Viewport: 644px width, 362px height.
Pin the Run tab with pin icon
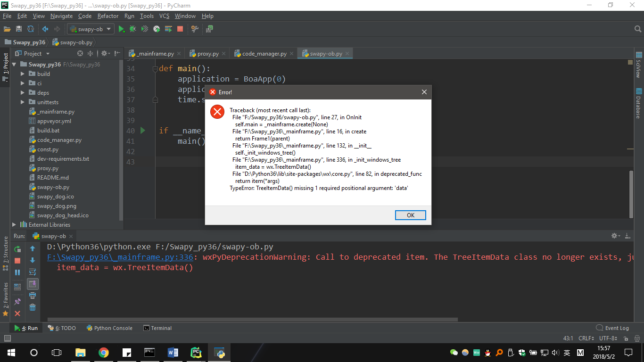click(17, 300)
